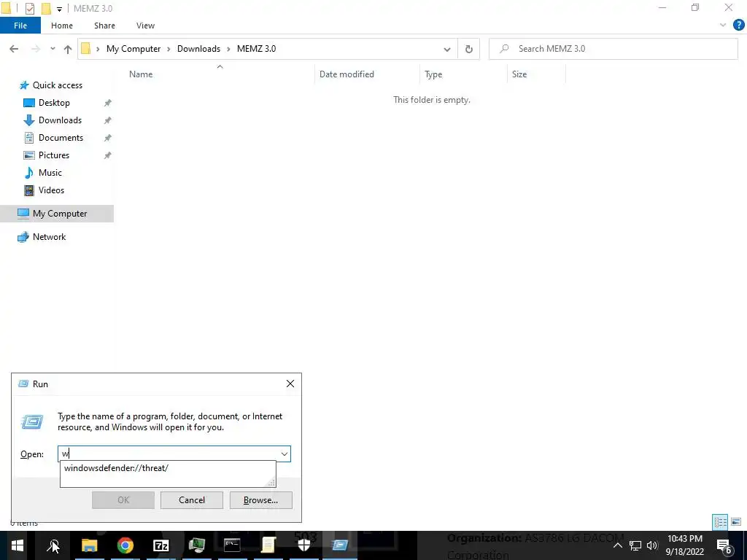Open the monitor app taskbar icon
Screen dimensions: 747x560
point(197,545)
